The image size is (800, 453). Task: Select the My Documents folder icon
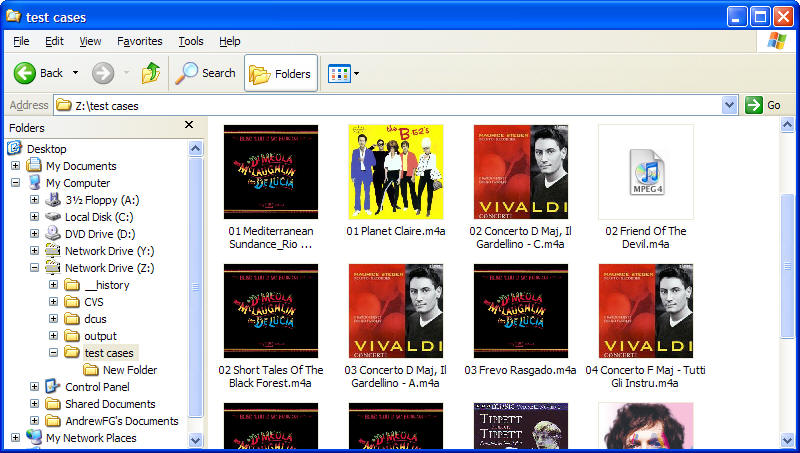tap(34, 165)
